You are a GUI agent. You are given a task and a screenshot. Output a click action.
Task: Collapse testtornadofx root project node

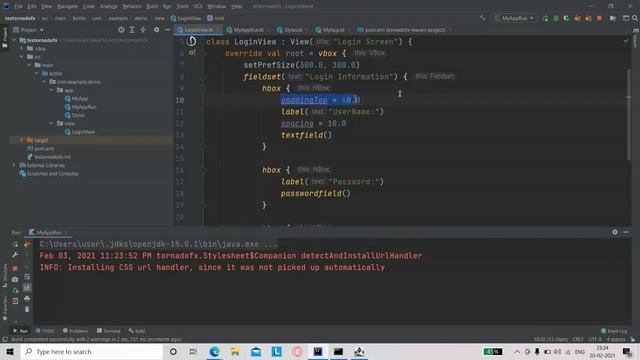point(15,40)
